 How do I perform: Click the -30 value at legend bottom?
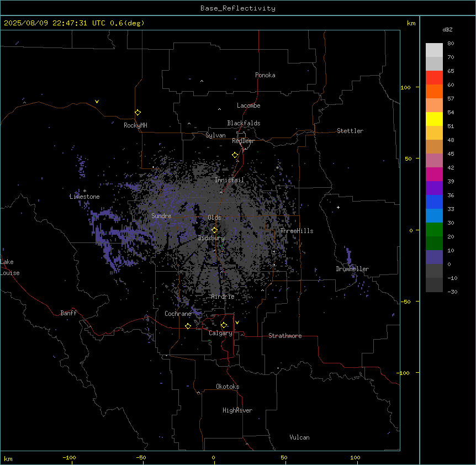452,292
